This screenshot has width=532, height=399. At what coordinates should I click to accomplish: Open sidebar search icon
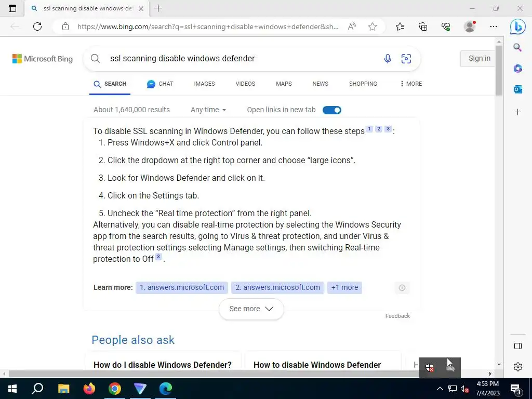pyautogui.click(x=517, y=47)
